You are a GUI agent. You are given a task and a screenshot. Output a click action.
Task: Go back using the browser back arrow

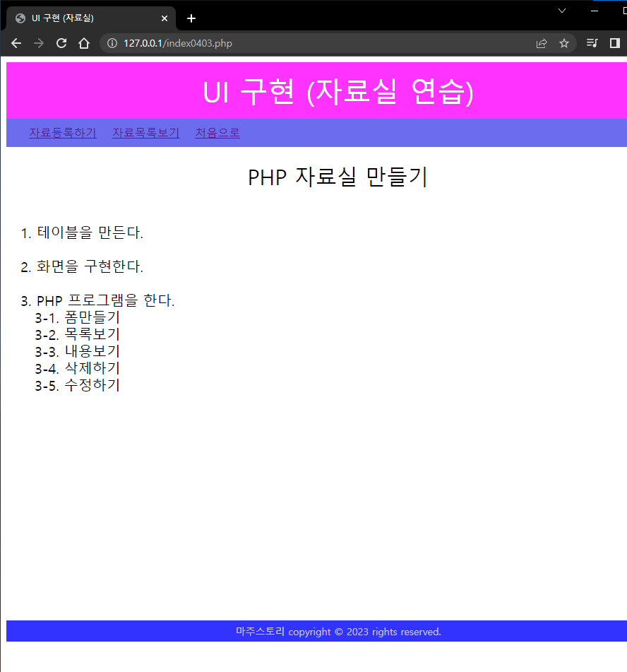16,43
